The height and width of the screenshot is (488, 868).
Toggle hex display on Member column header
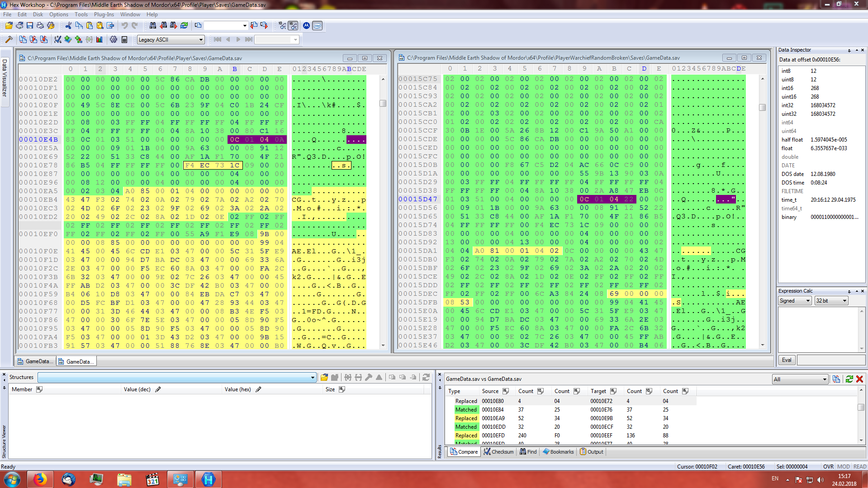(39, 389)
